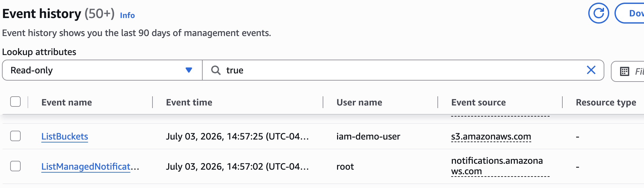644x188 pixels.
Task: Click the Resource type column header
Action: (606, 103)
